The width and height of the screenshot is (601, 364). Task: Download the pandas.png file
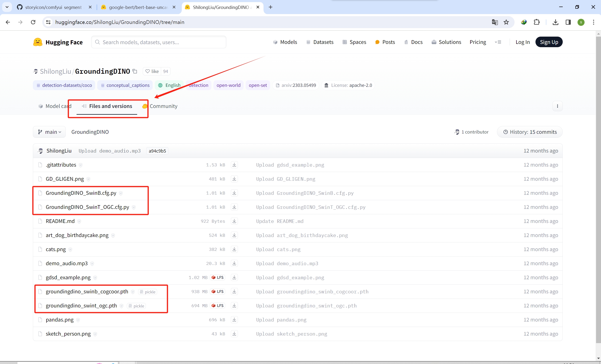234,320
